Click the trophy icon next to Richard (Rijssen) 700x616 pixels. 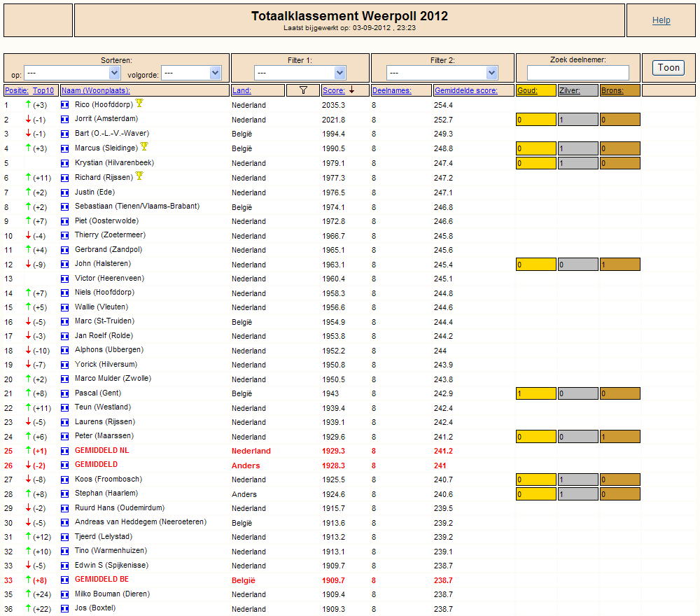pyautogui.click(x=139, y=176)
